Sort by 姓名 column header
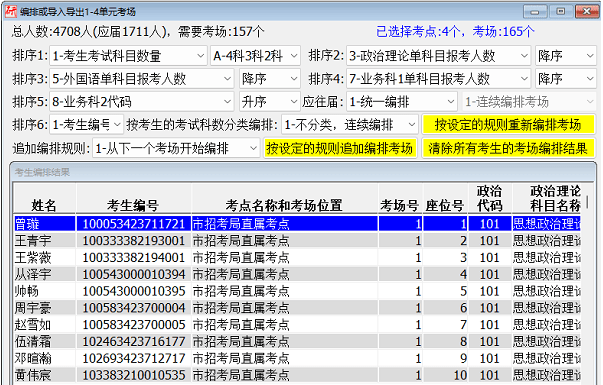 (x=45, y=198)
